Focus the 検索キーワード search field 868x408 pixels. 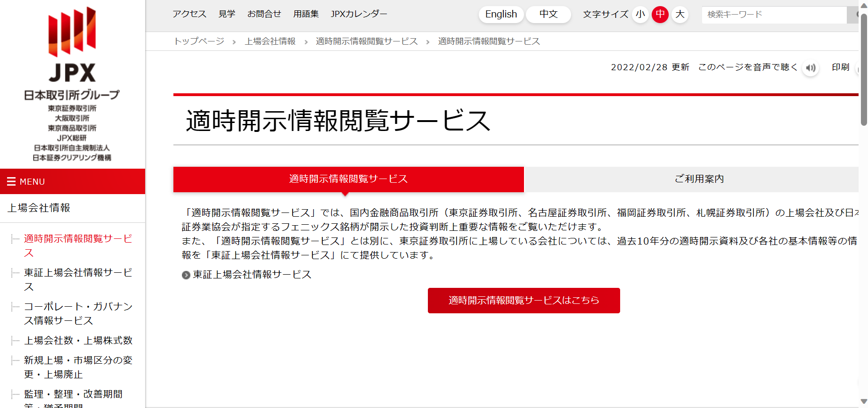click(774, 15)
